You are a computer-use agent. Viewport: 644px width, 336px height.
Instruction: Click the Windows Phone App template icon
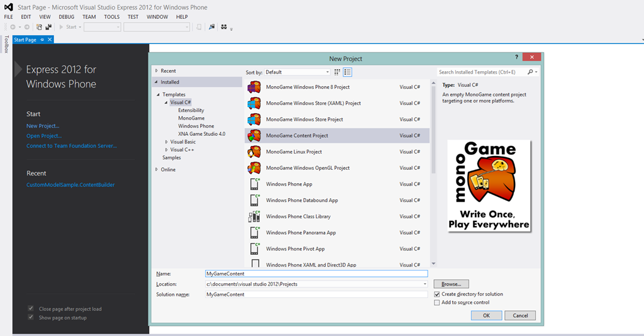coord(255,184)
